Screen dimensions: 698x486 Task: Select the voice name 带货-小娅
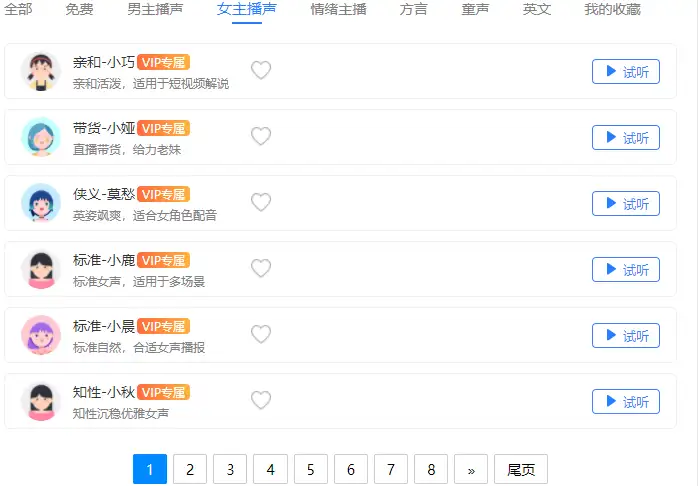pos(104,128)
